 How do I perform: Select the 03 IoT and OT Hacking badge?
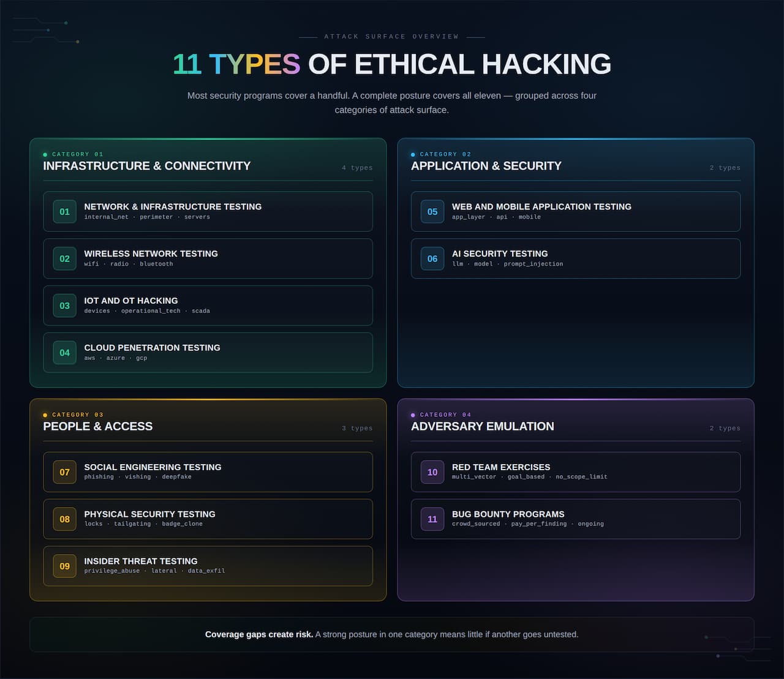tap(64, 306)
